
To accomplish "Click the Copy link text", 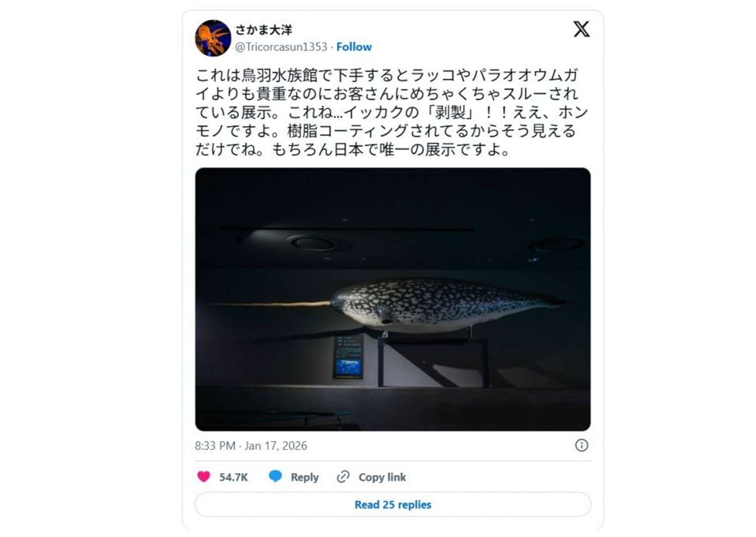I will 382,477.
